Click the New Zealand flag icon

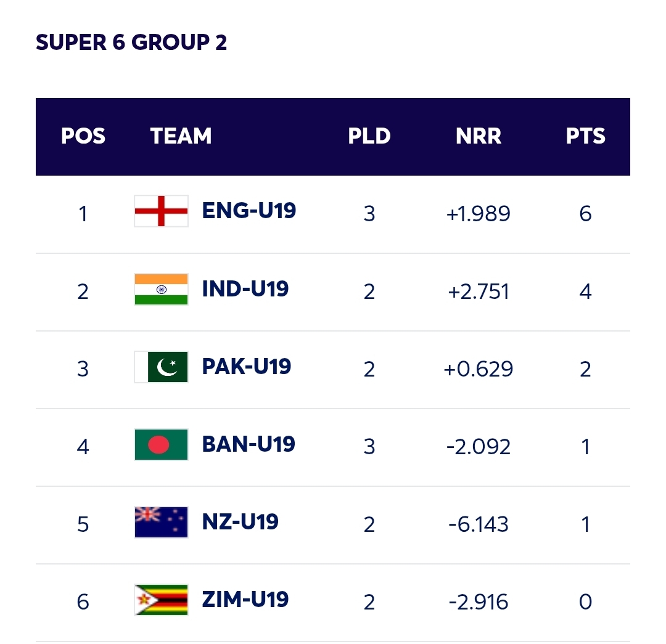161,522
